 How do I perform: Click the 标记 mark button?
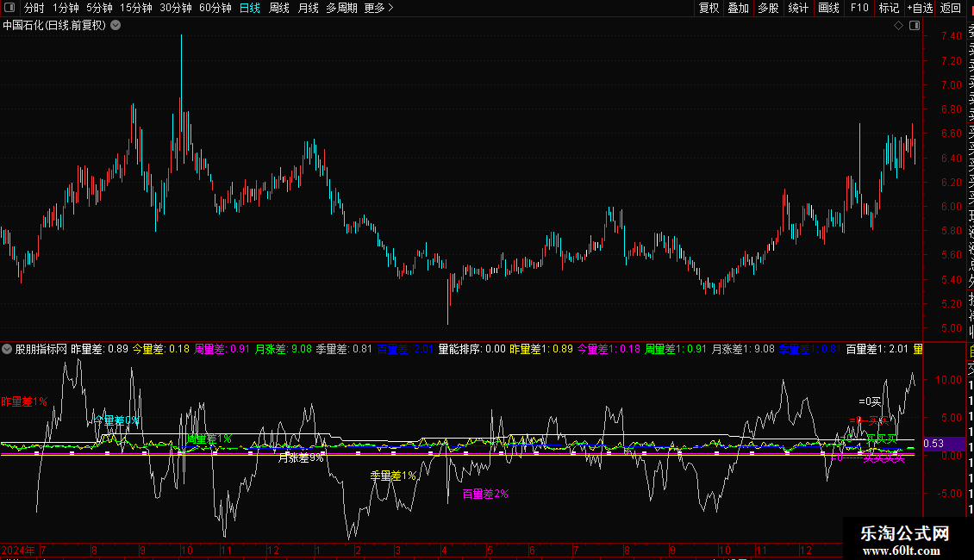click(x=889, y=8)
